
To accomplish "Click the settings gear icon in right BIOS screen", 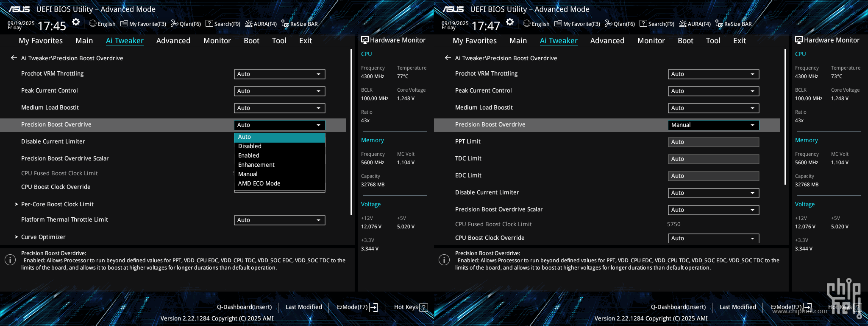I will 510,22.
